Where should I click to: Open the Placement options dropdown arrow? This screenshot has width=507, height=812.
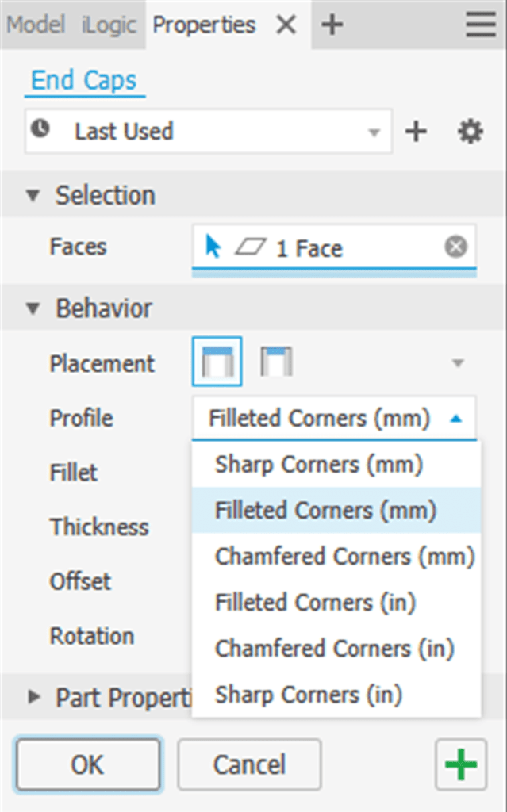pyautogui.click(x=458, y=361)
